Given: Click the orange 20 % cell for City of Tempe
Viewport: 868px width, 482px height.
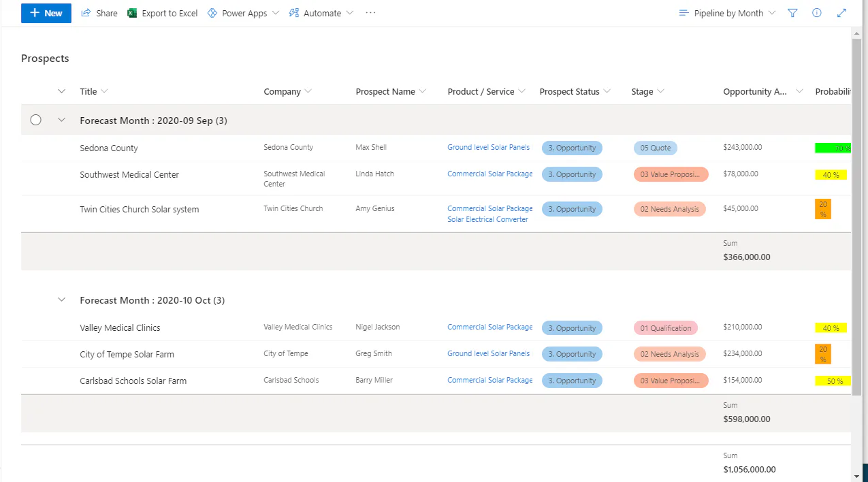Looking at the screenshot, I should 823,354.
